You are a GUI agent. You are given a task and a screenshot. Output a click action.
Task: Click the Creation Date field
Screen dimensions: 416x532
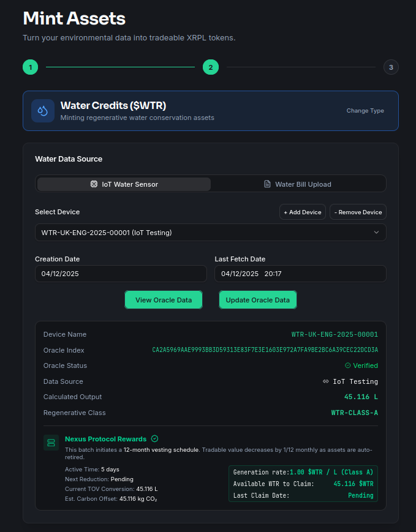click(x=121, y=274)
